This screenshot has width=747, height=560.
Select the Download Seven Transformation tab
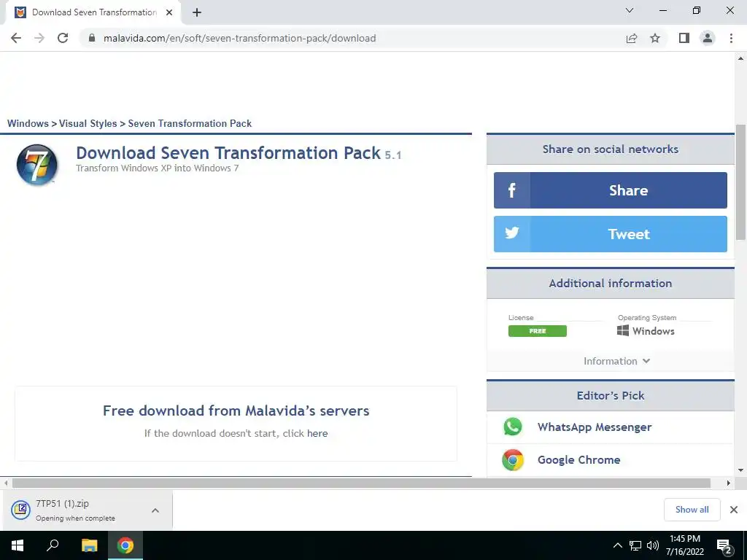coord(93,12)
